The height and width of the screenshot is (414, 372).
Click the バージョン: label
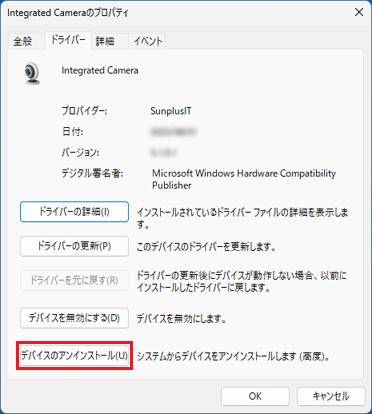(80, 153)
